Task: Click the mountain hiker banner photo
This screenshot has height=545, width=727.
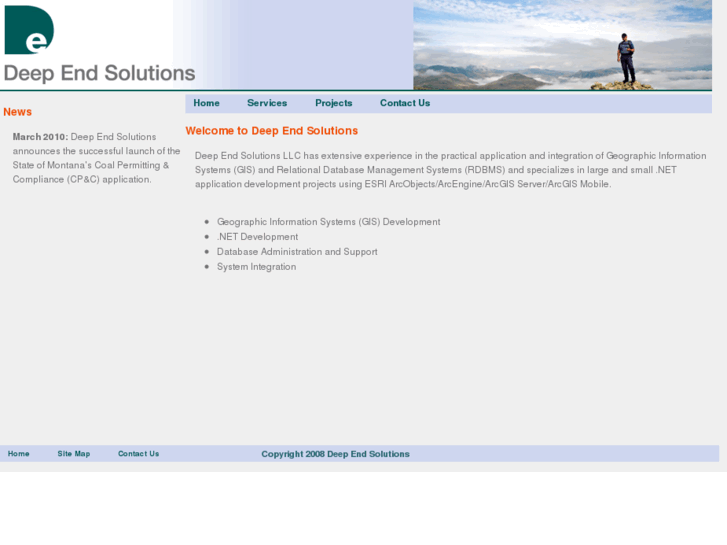Action: tap(562, 45)
